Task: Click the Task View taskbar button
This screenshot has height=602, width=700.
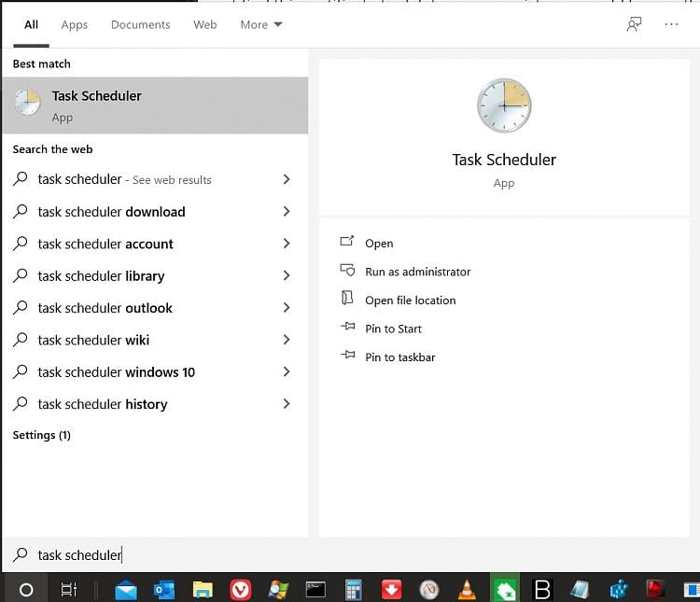Action: click(68, 590)
